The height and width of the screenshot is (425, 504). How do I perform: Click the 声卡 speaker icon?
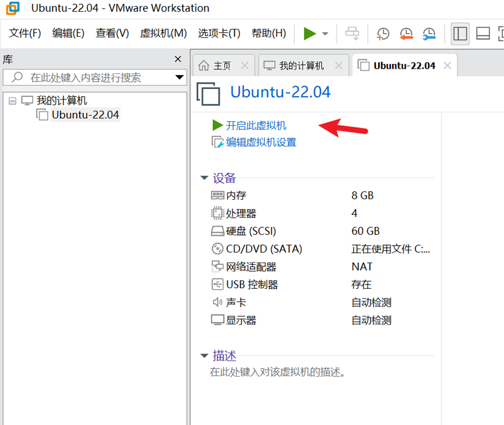tap(217, 302)
